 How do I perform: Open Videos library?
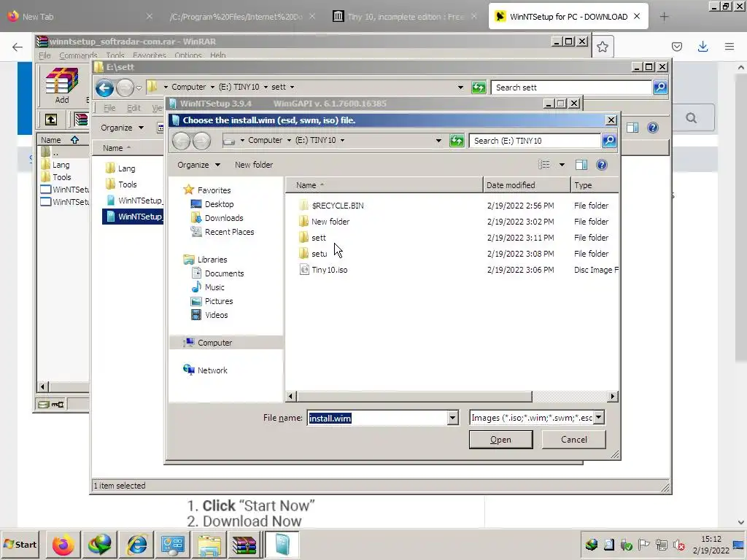click(209, 315)
